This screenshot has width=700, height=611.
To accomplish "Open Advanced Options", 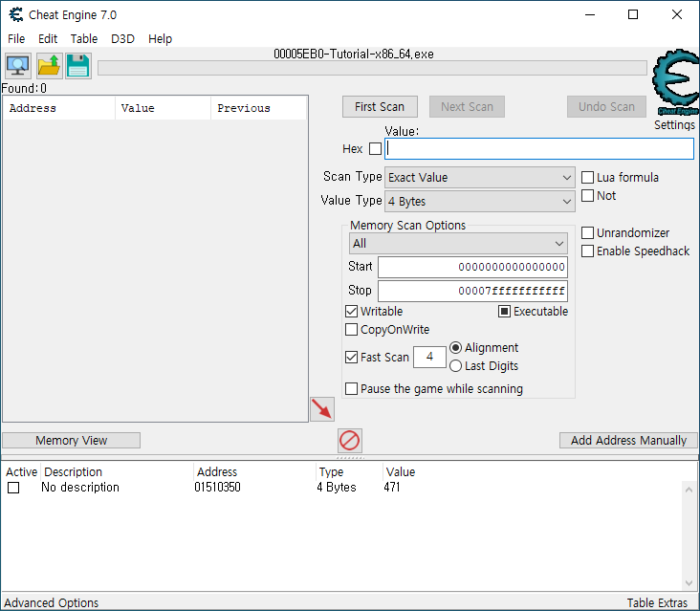I will [52, 603].
